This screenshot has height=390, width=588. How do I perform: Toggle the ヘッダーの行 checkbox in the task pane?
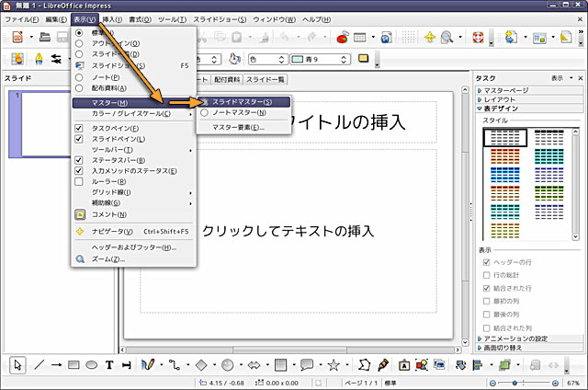coord(487,263)
